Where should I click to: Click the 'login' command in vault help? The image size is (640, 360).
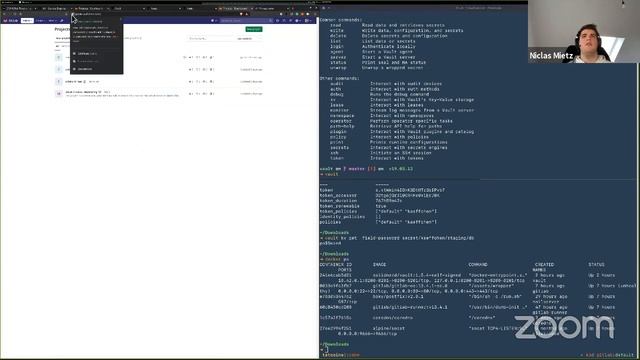337,47
